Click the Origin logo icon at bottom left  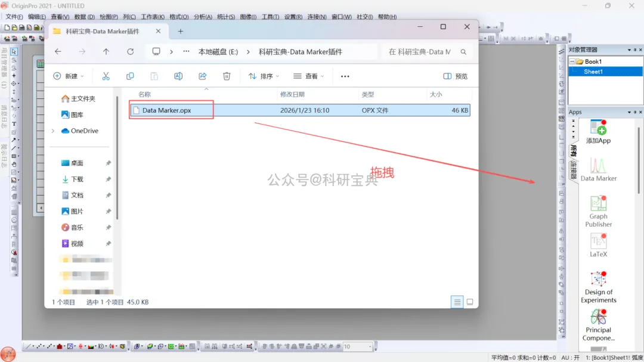coord(8,354)
